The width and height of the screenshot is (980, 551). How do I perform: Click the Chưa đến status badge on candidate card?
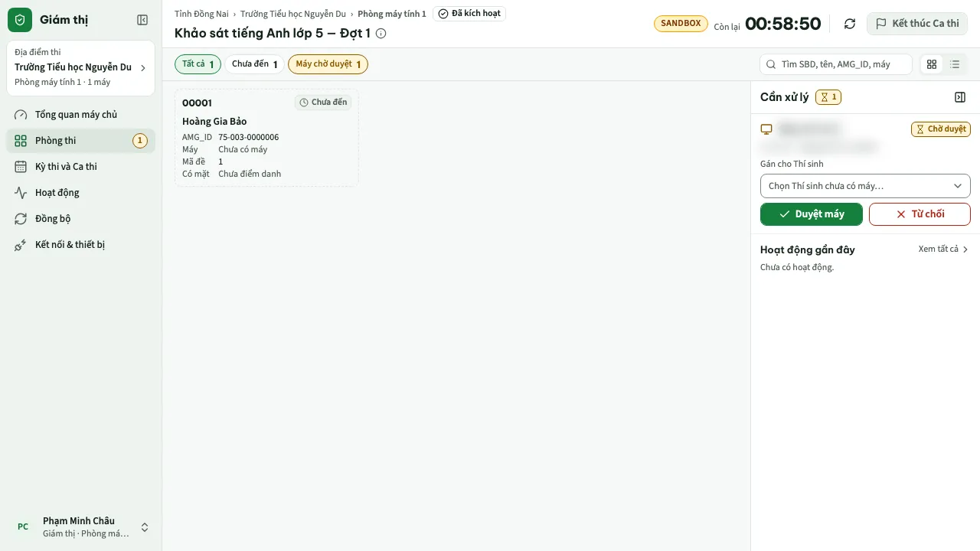(323, 103)
